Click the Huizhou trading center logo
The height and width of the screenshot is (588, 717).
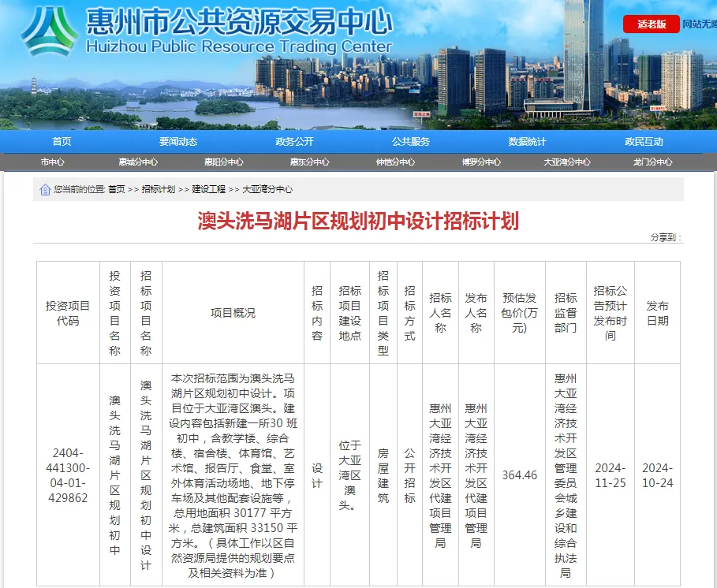pyautogui.click(x=49, y=32)
